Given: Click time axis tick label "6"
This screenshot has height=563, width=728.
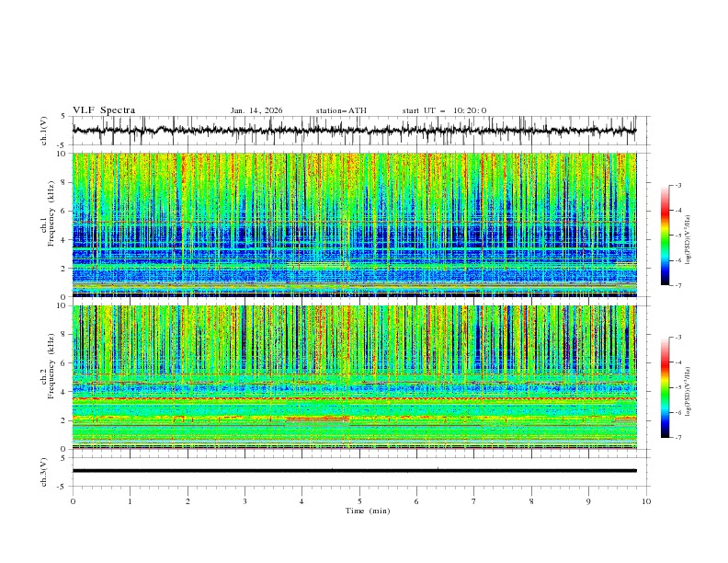Looking at the screenshot, I should click(x=416, y=501).
